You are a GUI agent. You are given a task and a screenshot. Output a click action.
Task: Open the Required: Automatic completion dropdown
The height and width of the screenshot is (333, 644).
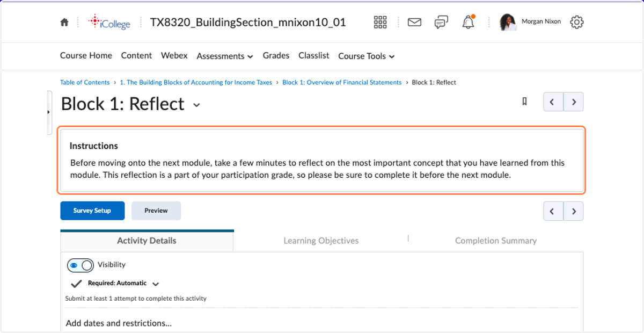point(156,284)
